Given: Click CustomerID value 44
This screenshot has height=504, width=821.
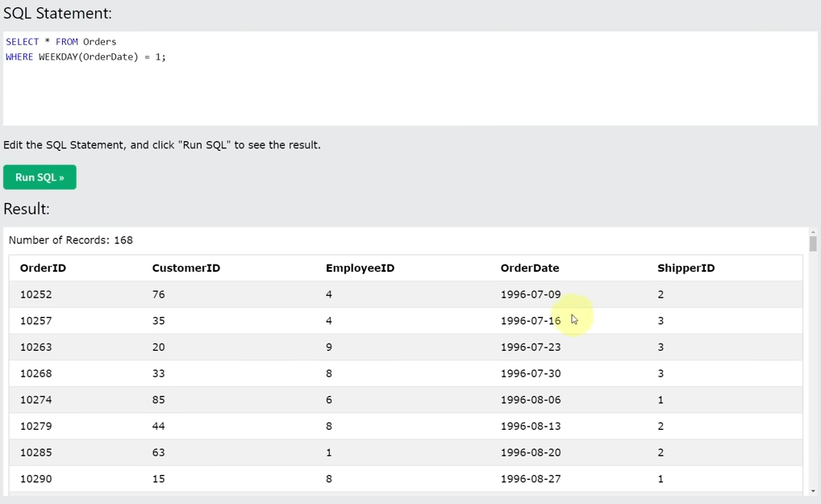Looking at the screenshot, I should pyautogui.click(x=159, y=426).
